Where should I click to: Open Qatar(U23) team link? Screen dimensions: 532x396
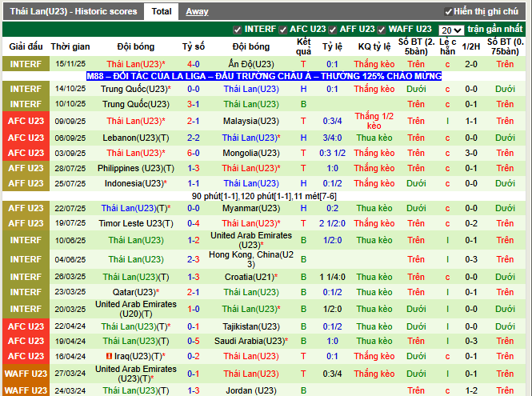pyautogui.click(x=136, y=292)
